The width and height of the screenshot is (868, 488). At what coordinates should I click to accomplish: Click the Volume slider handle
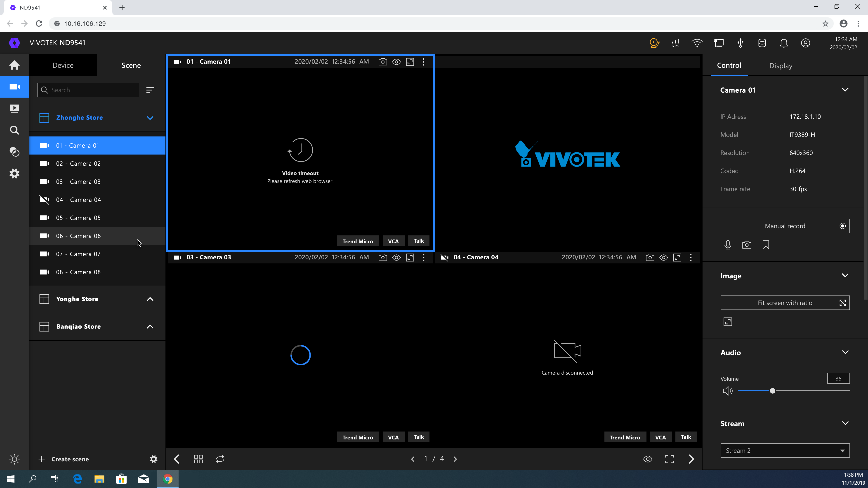pyautogui.click(x=772, y=391)
